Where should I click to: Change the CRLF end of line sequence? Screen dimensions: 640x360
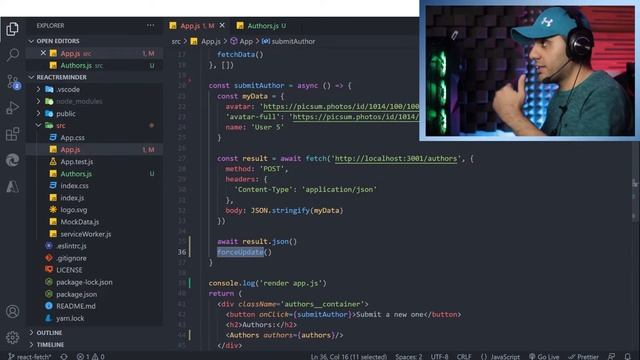coord(464,356)
